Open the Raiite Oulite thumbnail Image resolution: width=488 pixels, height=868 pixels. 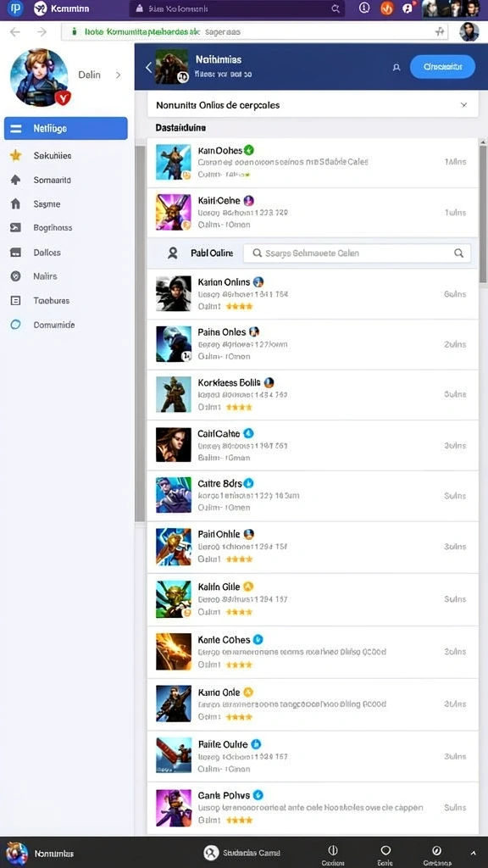coord(173,755)
